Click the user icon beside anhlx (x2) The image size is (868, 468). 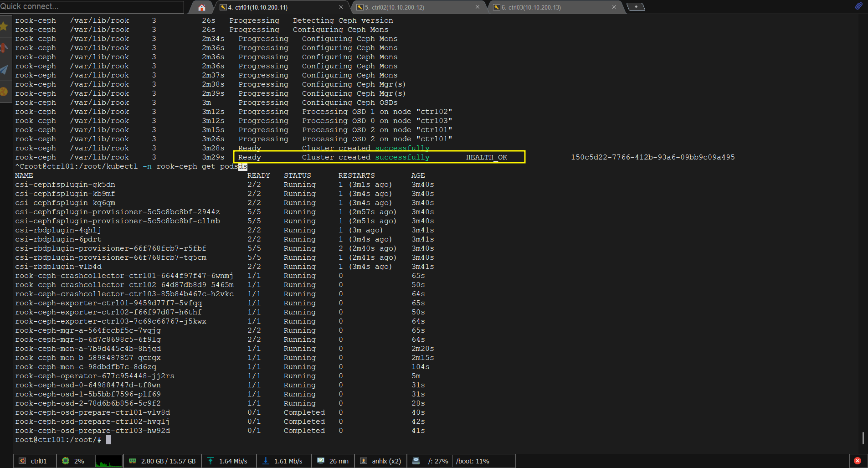(x=364, y=461)
